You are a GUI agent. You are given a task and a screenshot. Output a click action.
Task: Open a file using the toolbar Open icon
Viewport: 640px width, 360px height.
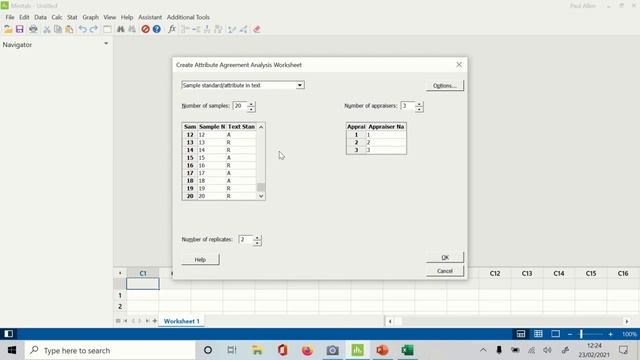click(8, 29)
